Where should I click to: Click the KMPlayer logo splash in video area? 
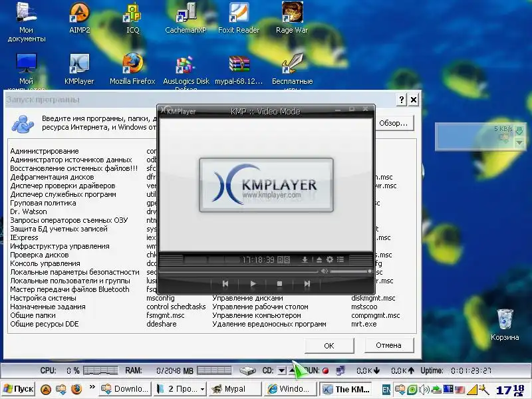(x=267, y=185)
